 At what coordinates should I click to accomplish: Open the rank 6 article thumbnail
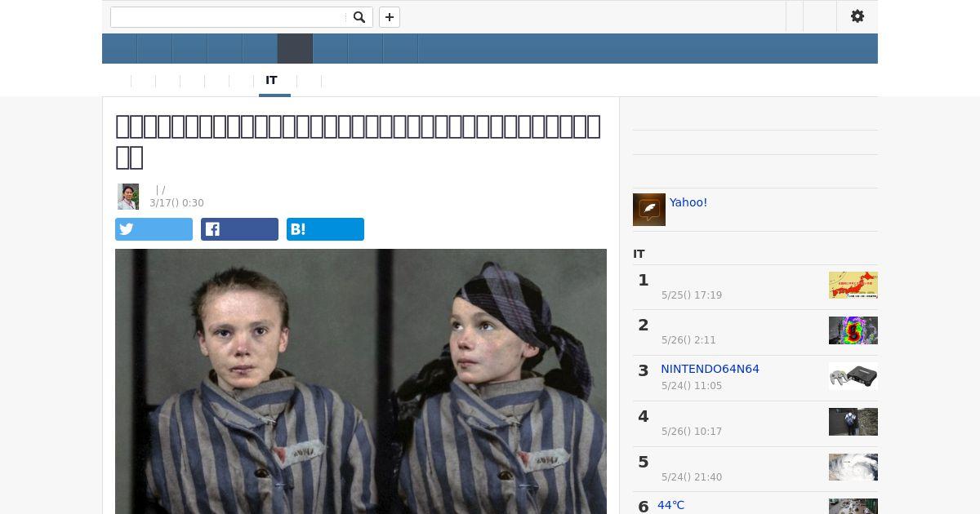pyautogui.click(x=853, y=507)
